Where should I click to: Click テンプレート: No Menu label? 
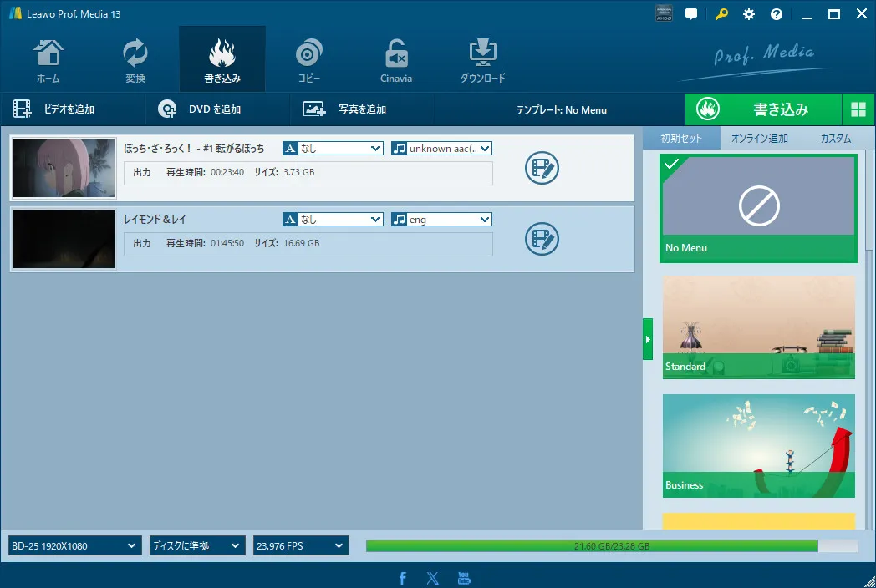coord(561,110)
